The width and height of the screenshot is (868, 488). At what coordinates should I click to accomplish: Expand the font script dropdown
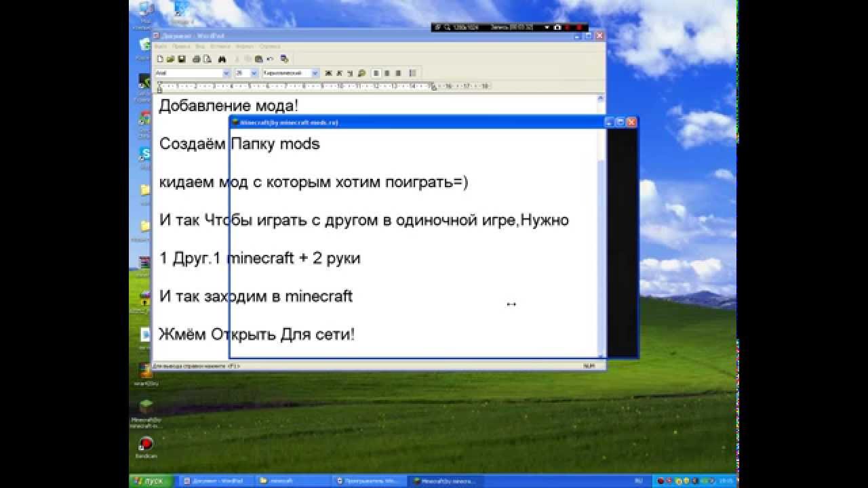(x=315, y=73)
